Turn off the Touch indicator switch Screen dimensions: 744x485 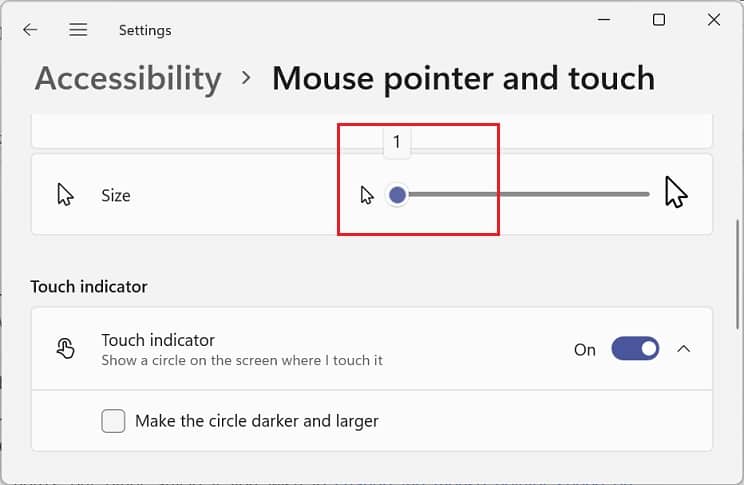point(635,349)
